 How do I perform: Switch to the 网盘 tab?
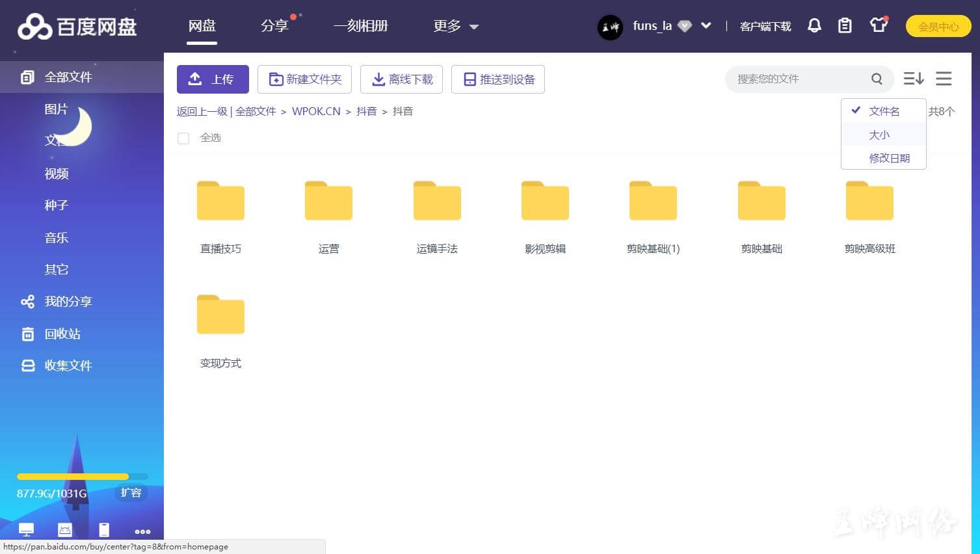(202, 26)
